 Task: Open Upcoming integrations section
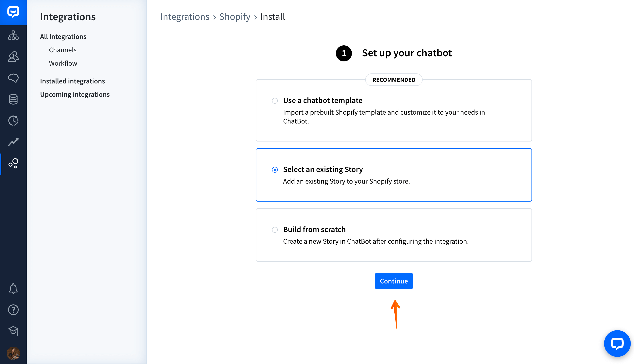(x=75, y=94)
